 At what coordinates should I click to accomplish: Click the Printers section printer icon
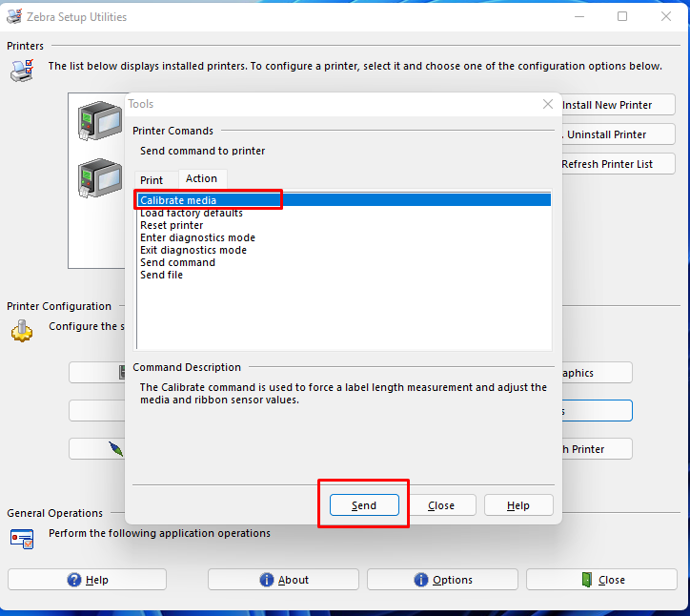[22, 71]
